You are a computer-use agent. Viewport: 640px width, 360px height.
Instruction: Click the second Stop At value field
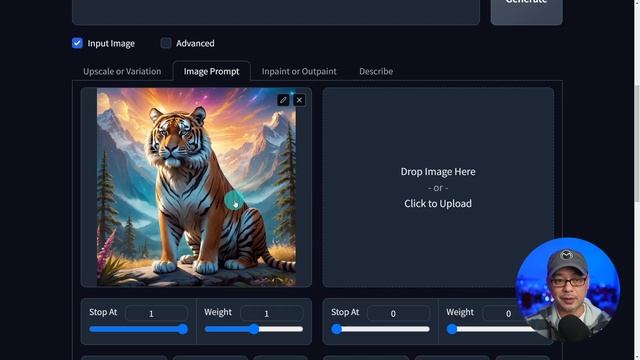(398, 313)
